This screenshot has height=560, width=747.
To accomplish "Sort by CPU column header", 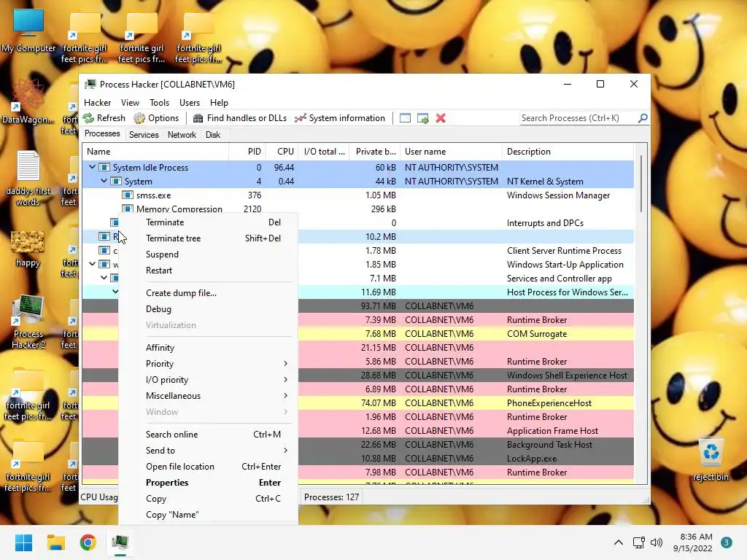I will (282, 152).
